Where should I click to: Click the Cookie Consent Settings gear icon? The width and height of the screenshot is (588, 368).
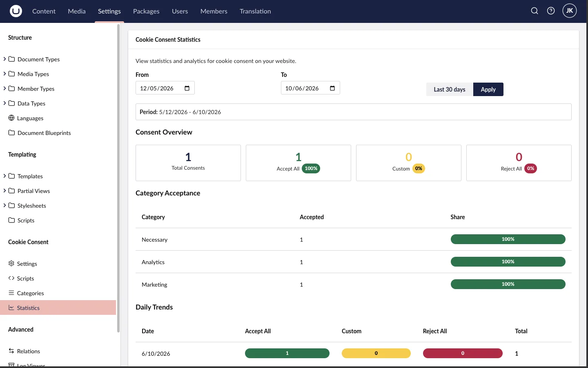pos(11,264)
